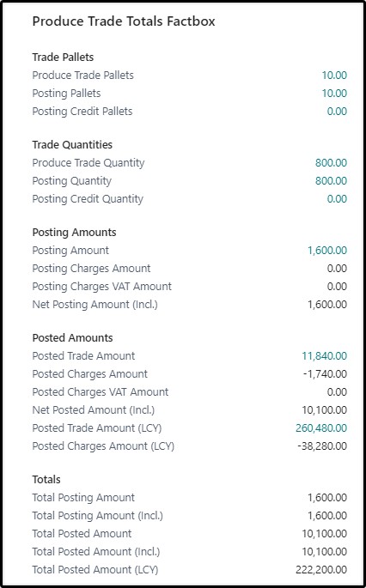Select Posted Charges Amount (LCY) value -38,280.00

322,446
